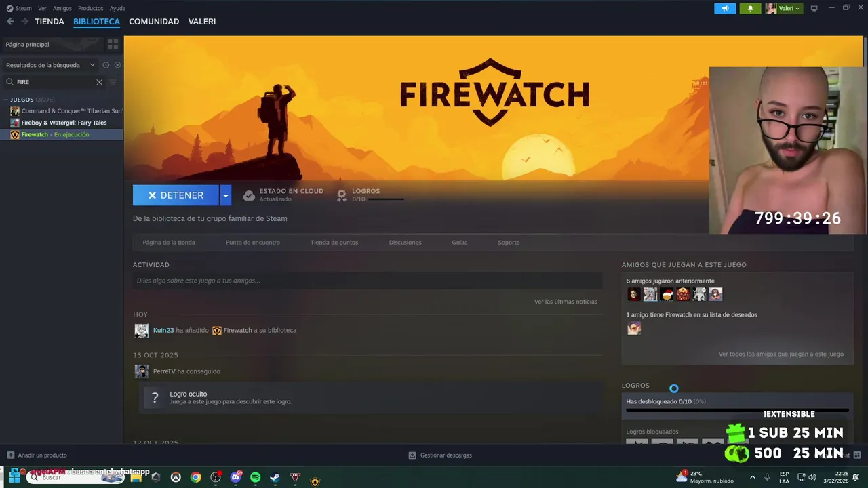Select Firewatch in the games list

(x=62, y=134)
